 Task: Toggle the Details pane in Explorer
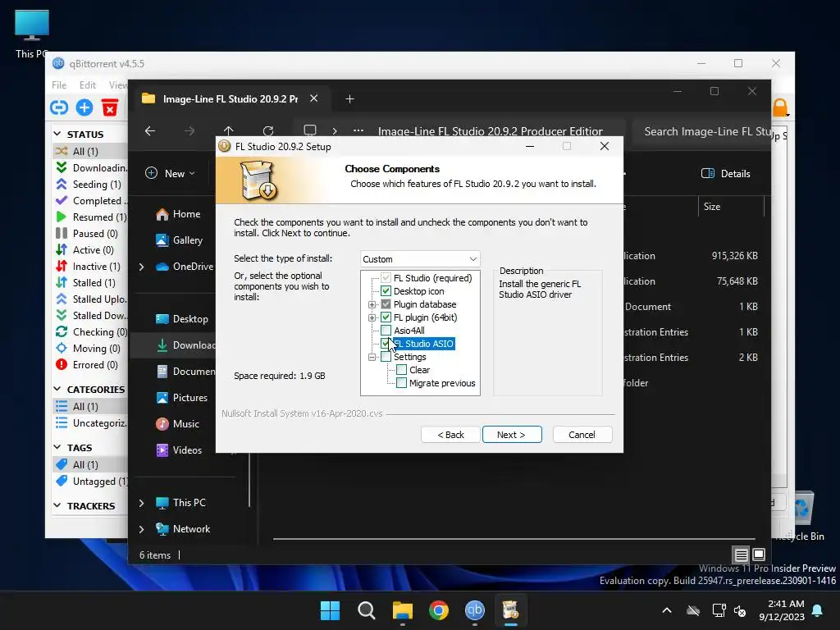pyautogui.click(x=726, y=174)
